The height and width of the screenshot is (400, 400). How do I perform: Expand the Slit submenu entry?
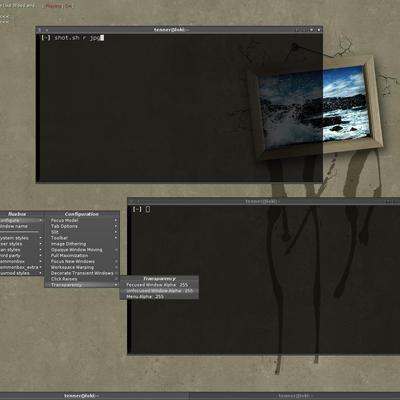click(x=82, y=232)
